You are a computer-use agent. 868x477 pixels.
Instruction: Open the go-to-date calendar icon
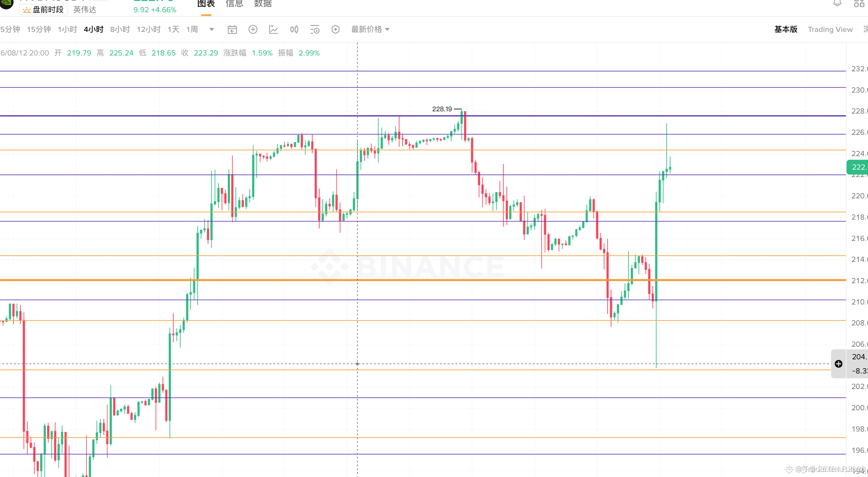[232, 30]
